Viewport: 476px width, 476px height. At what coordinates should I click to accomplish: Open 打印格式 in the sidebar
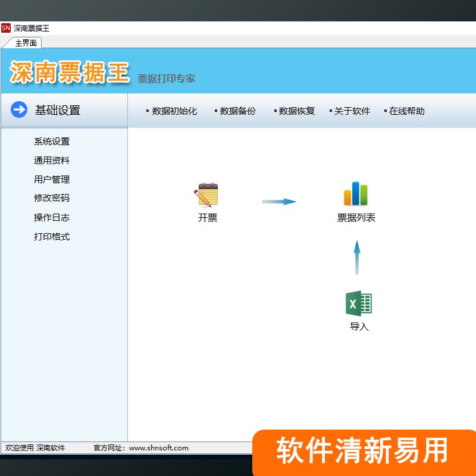point(52,237)
